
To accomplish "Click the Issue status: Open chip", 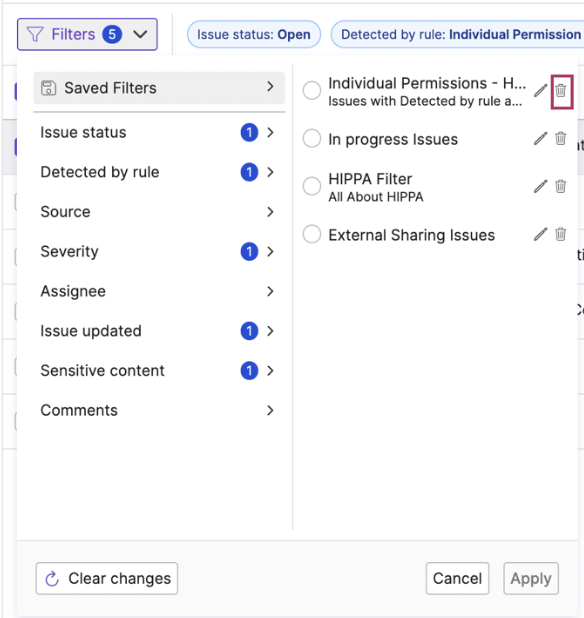I will click(254, 34).
